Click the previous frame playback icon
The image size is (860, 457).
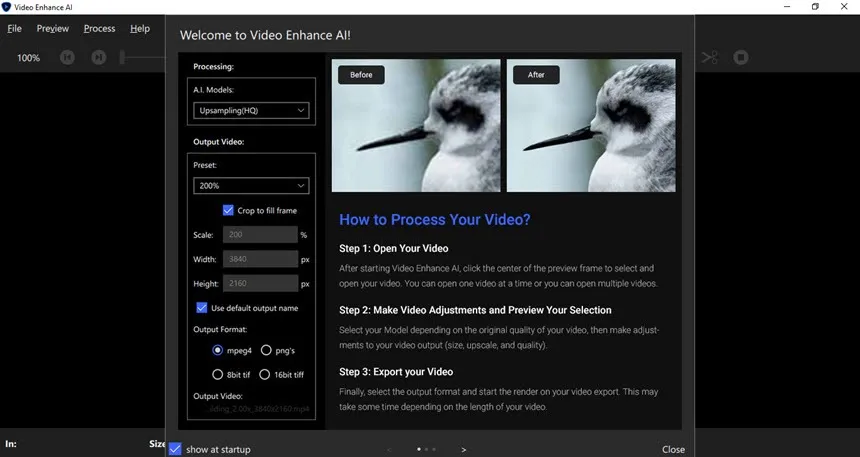(x=67, y=57)
